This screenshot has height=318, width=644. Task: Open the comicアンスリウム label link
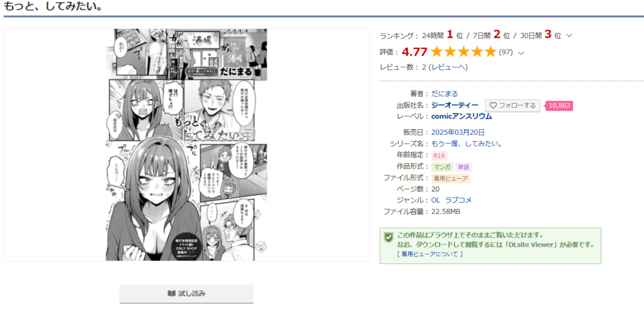pyautogui.click(x=462, y=116)
